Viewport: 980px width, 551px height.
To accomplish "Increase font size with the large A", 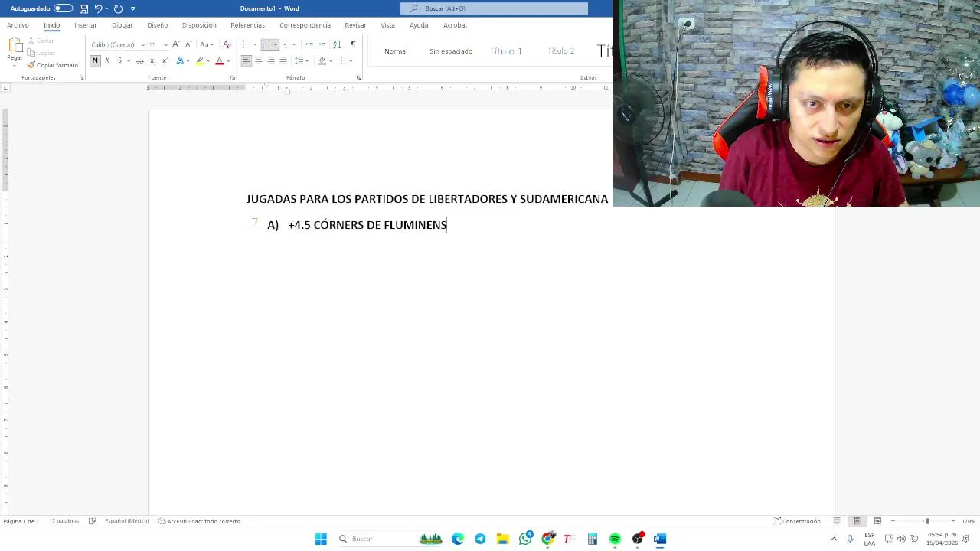I will coord(175,44).
